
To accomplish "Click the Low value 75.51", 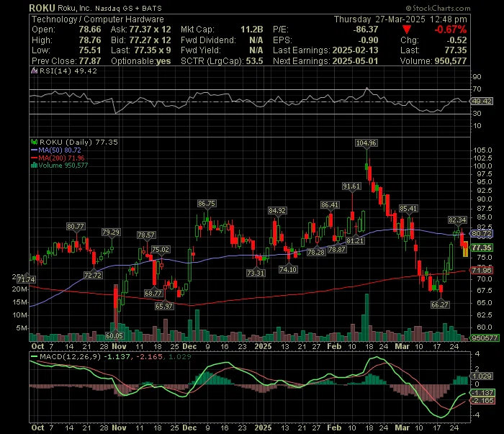I will (x=90, y=50).
